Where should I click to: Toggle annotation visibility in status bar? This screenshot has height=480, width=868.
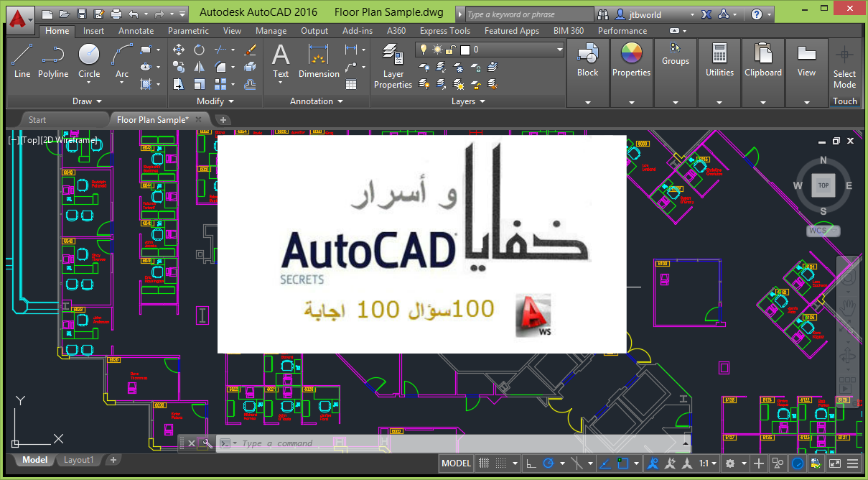click(x=653, y=463)
